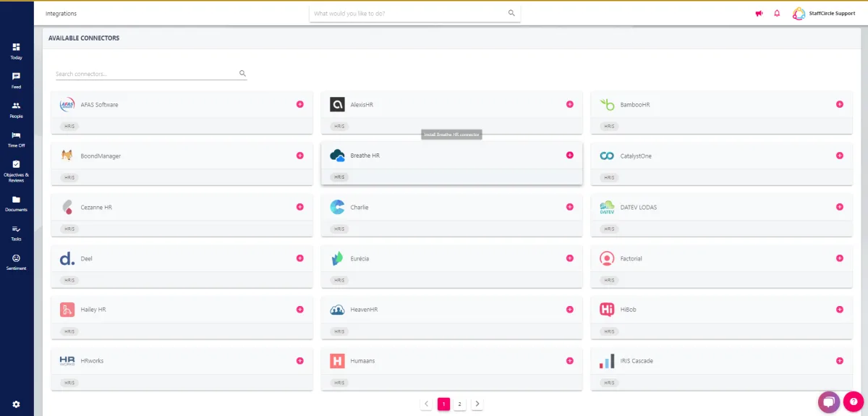The image size is (868, 416).
Task: Click the next page arrow
Action: pos(477,404)
